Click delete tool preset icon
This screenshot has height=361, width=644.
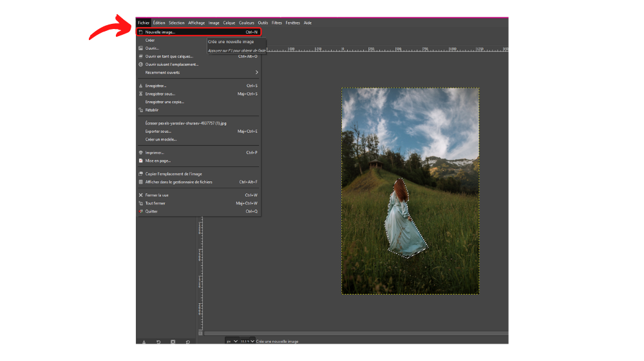point(173,342)
